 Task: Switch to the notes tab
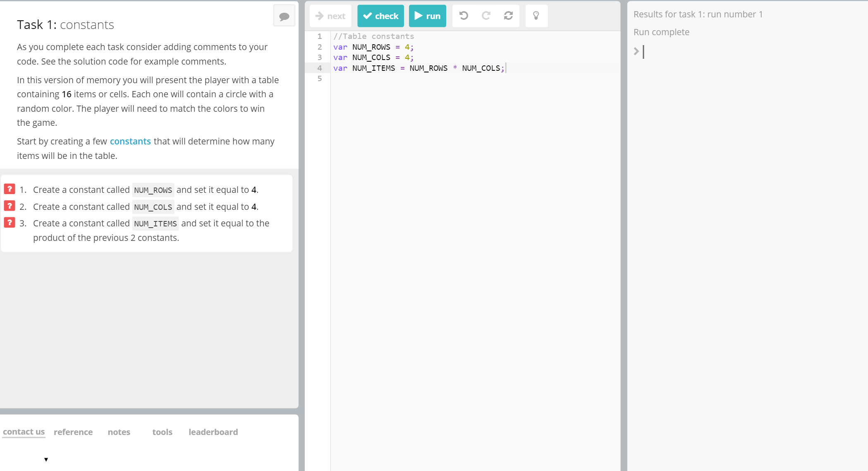(119, 432)
